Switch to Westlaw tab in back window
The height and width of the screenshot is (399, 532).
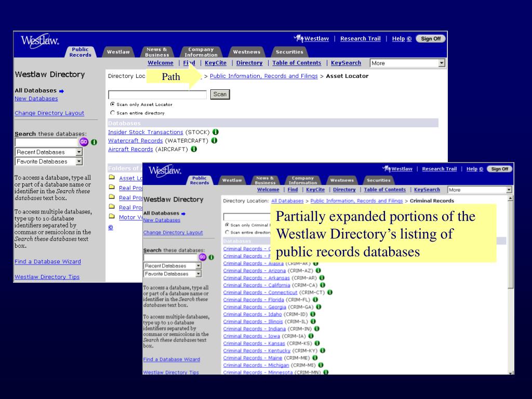(x=118, y=52)
